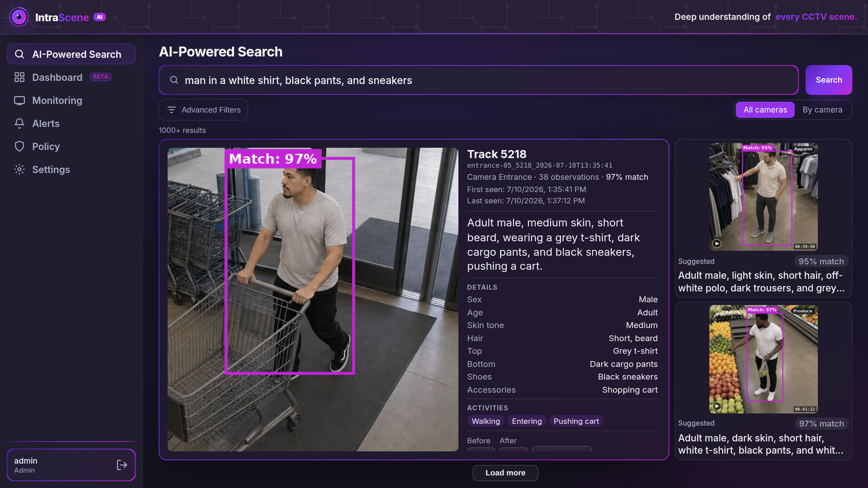Click the Policy shield icon
Image resolution: width=868 pixels, height=488 pixels.
[x=20, y=146]
